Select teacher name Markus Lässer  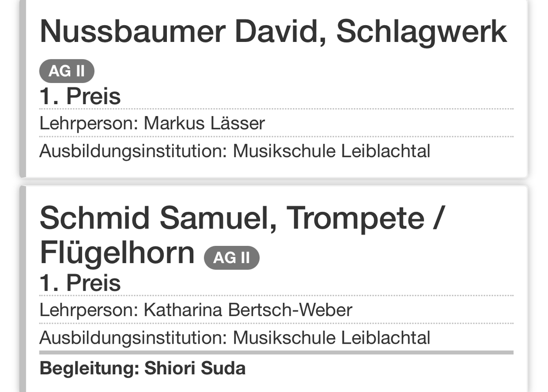204,123
